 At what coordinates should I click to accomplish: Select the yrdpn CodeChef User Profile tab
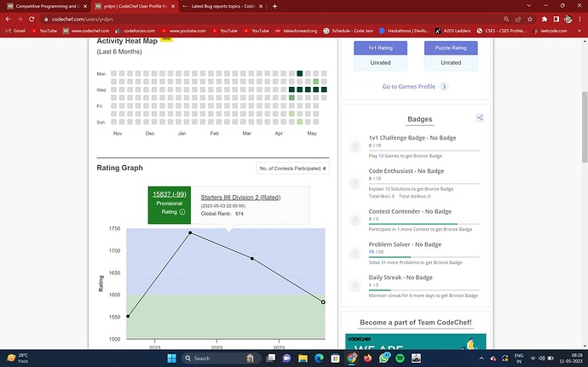tap(135, 6)
